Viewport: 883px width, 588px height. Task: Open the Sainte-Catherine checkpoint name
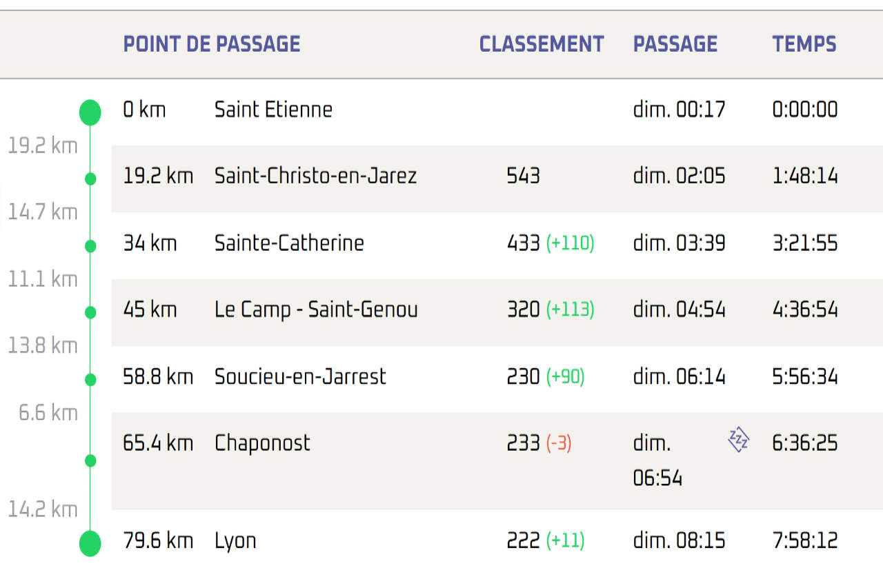point(289,243)
